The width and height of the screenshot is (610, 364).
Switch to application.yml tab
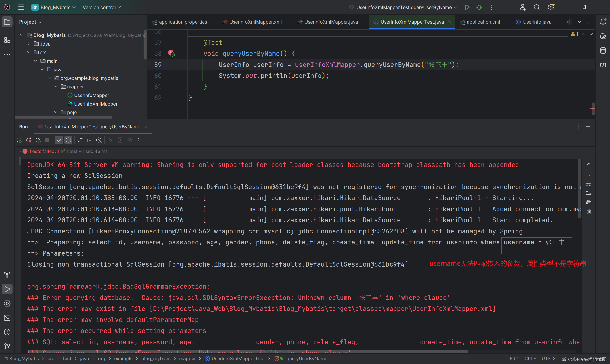pos(480,22)
